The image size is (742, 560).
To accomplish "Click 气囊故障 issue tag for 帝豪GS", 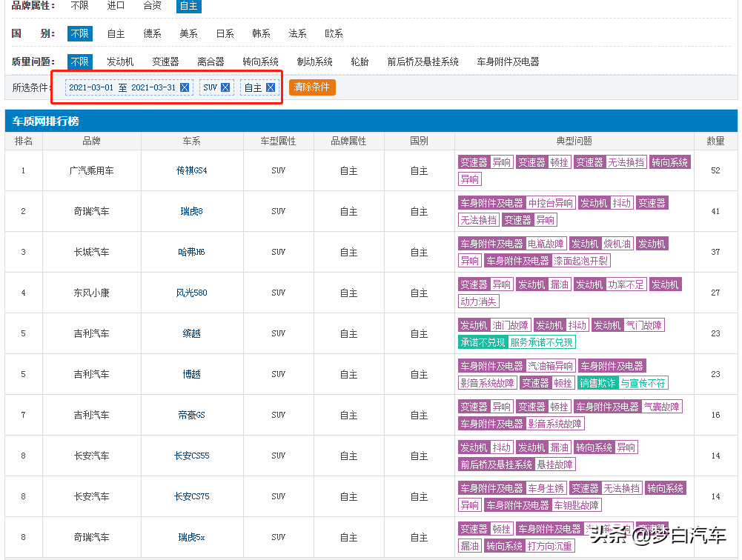I will [x=661, y=406].
